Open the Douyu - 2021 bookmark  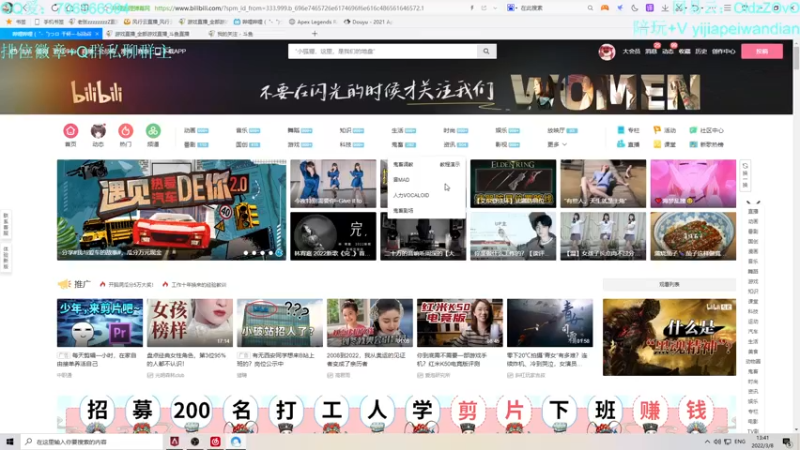(368, 22)
